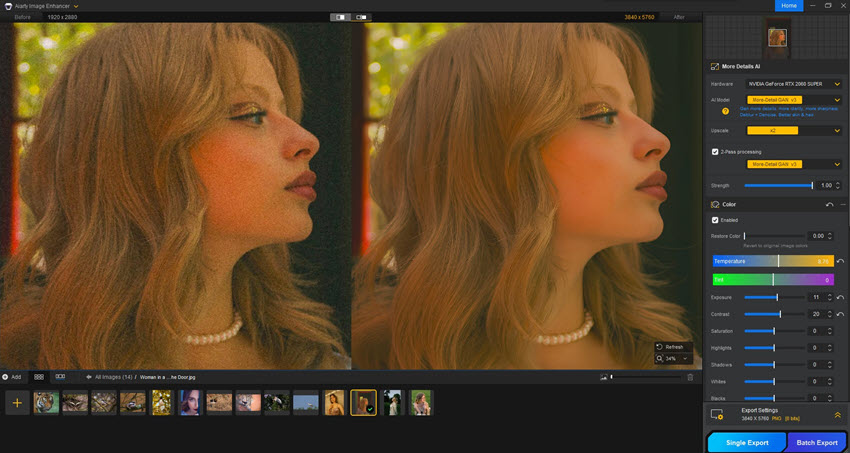This screenshot has width=850, height=453.
Task: Click the Aiarty app logo icon
Action: 9,5
